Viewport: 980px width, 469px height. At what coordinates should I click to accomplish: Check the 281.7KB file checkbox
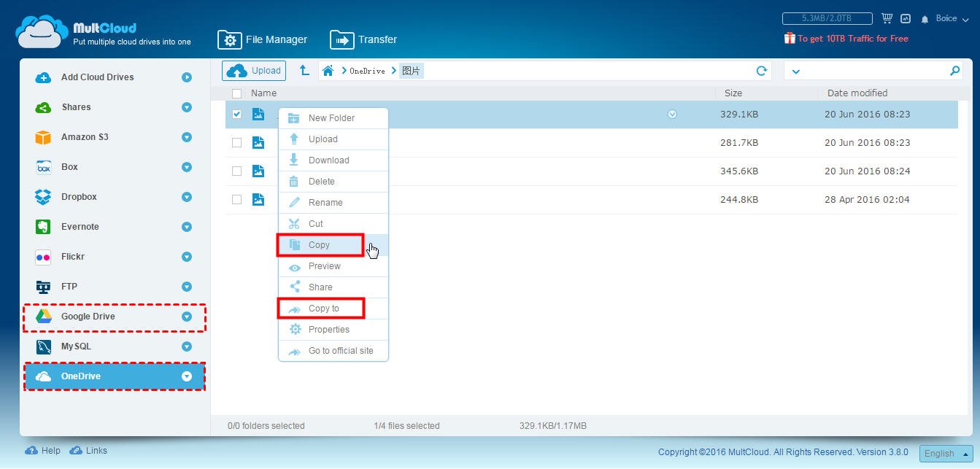pyautogui.click(x=236, y=142)
